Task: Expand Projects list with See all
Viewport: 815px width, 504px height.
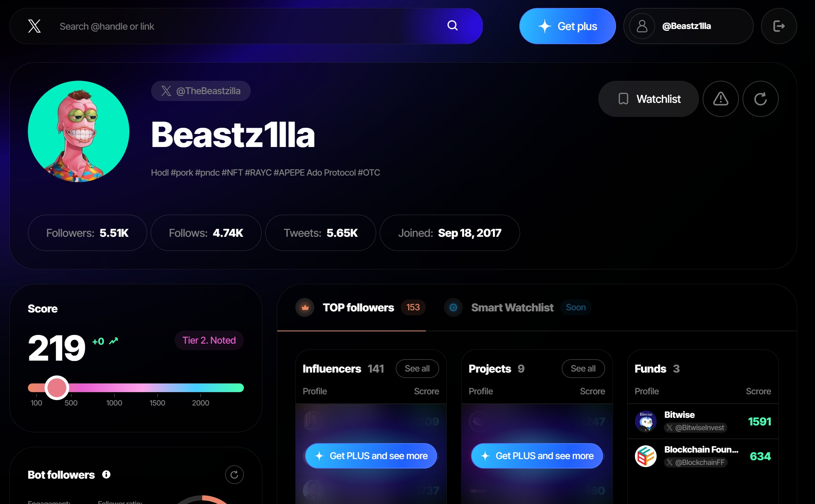Action: (583, 369)
